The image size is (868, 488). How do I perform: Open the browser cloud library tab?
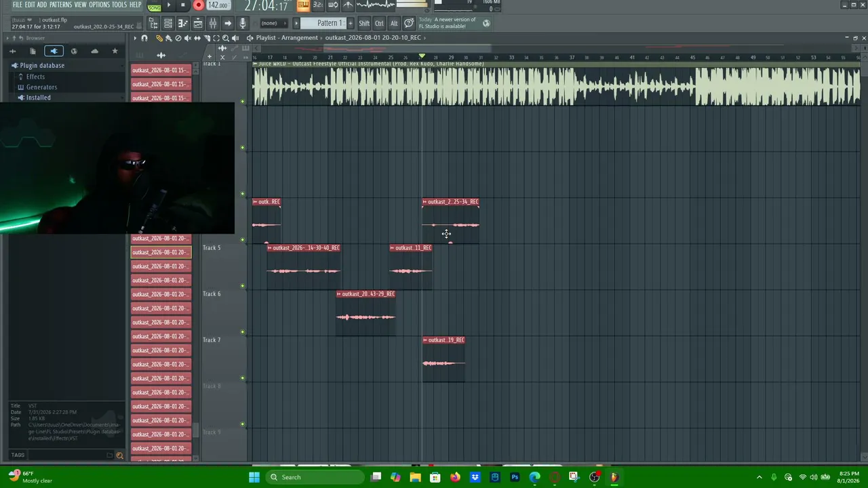pos(94,51)
